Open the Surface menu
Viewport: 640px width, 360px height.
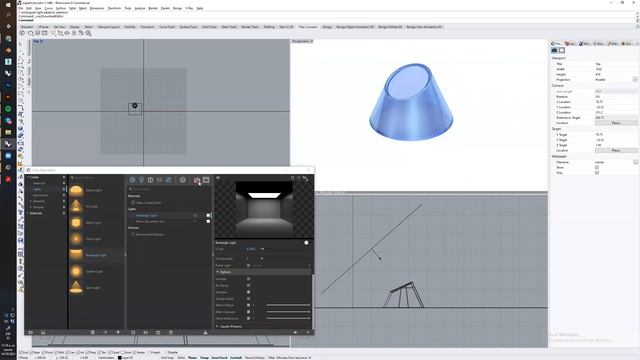[x=60, y=8]
